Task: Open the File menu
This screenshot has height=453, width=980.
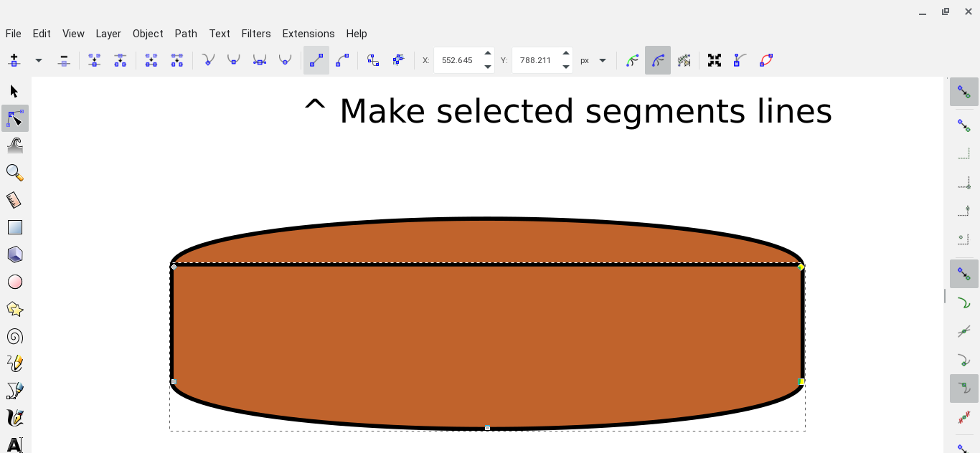Action: (13, 34)
